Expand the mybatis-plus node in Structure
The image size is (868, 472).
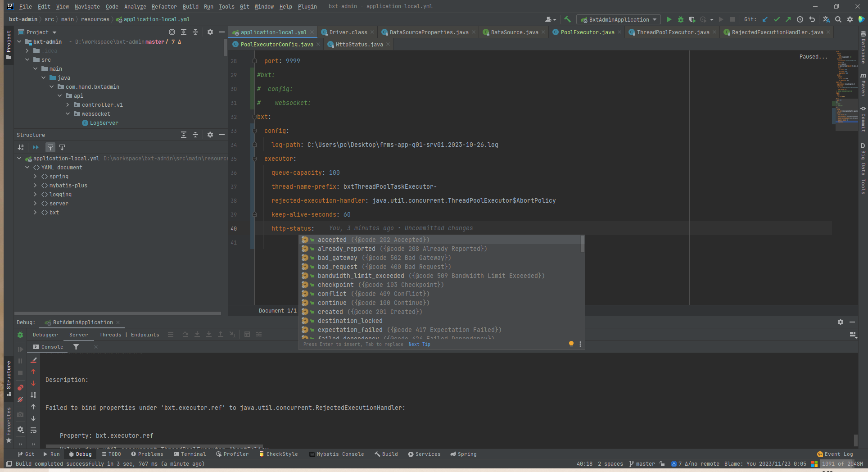[x=36, y=186]
